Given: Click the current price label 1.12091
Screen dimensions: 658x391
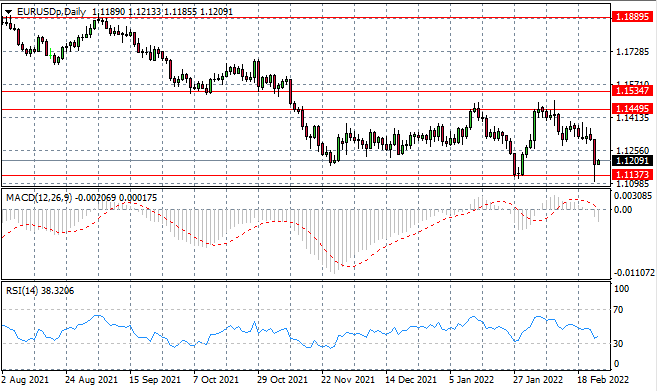Looking at the screenshot, I should (633, 160).
